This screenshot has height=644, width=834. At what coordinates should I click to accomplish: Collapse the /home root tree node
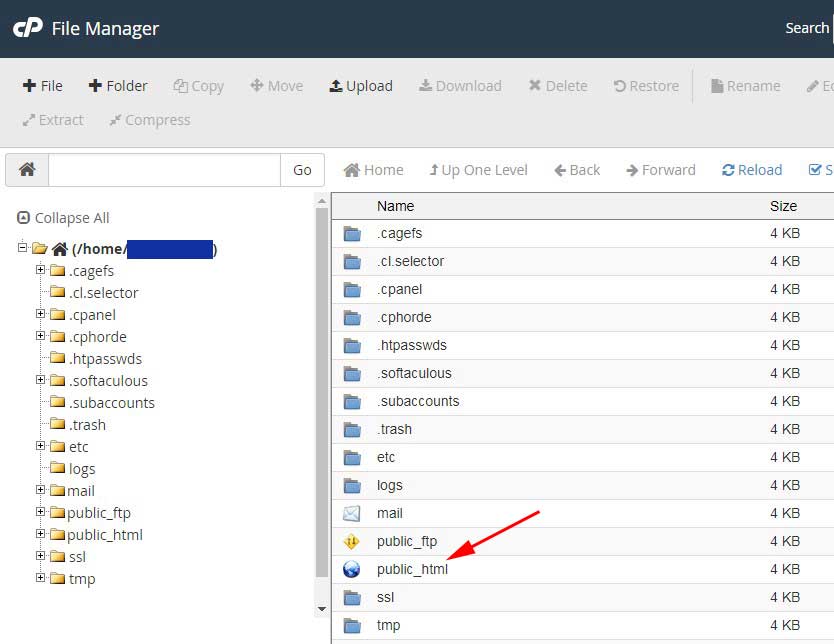tap(23, 248)
